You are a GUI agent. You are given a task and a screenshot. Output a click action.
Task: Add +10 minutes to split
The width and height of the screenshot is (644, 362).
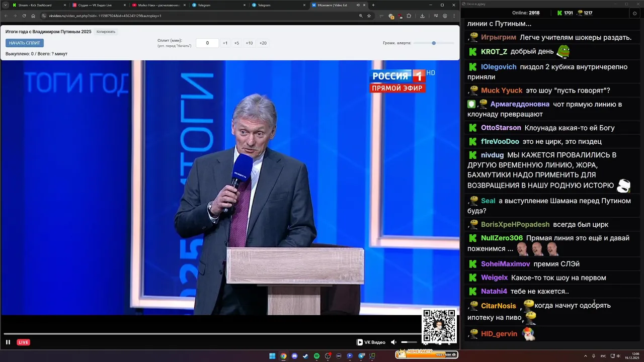coord(249,43)
